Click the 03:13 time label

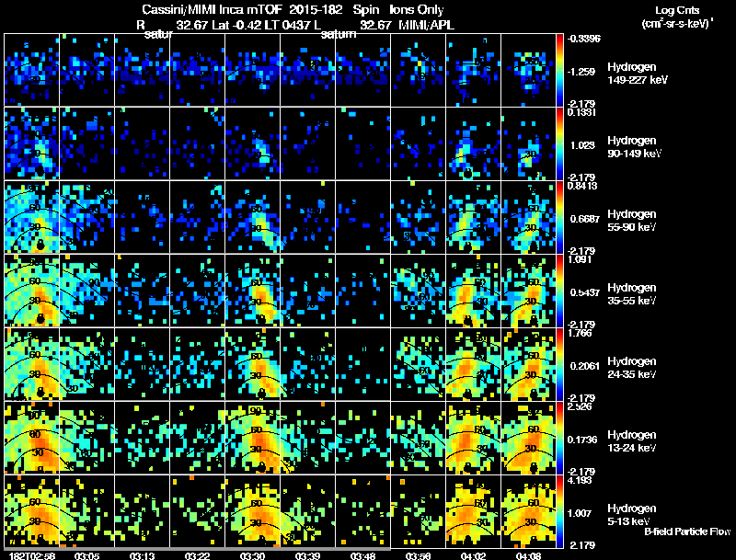tap(143, 555)
